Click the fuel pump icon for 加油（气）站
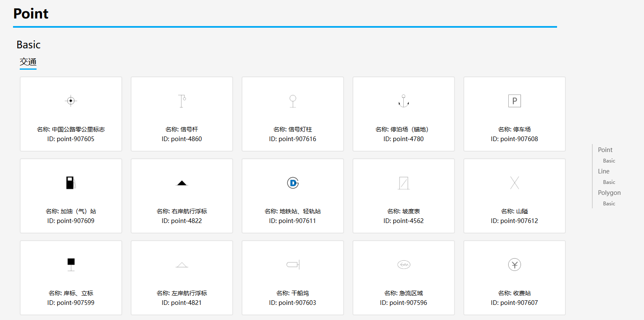The image size is (644, 320). point(71,183)
